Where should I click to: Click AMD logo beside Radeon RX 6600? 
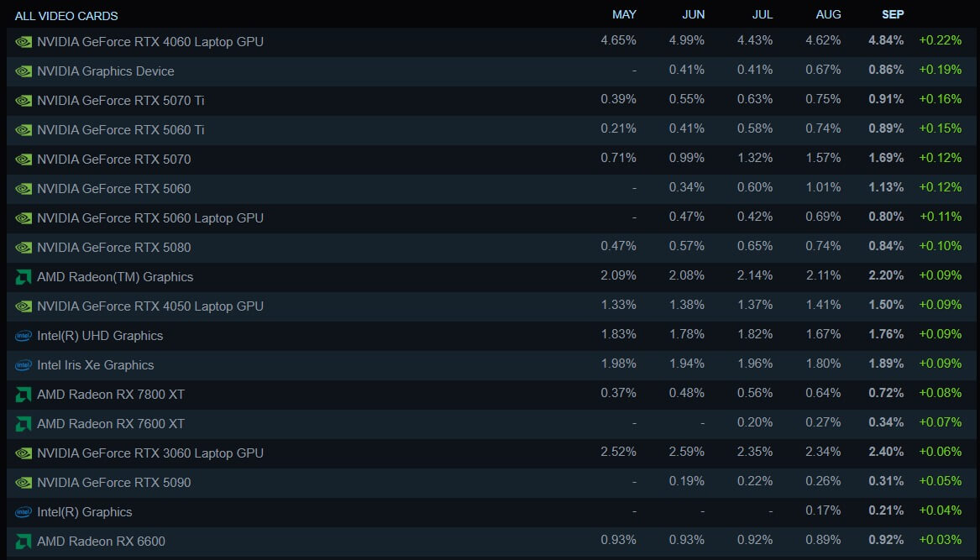[x=24, y=542]
